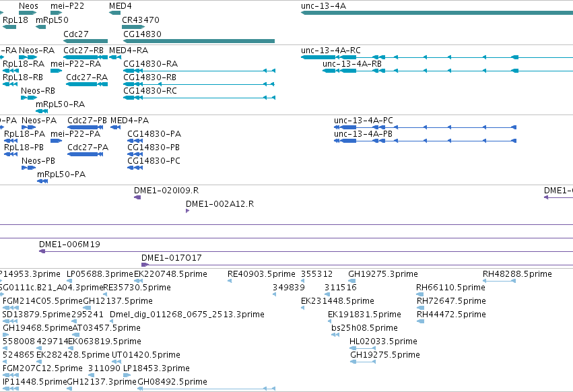Screen dimensions: 573x392
Task: Click EST UT01420.5prime
Action: [116, 362]
